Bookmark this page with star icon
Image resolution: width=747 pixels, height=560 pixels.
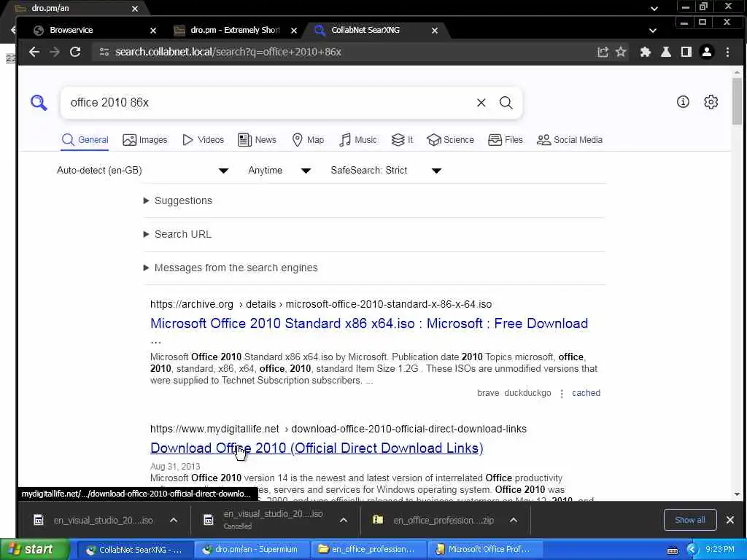pyautogui.click(x=620, y=52)
